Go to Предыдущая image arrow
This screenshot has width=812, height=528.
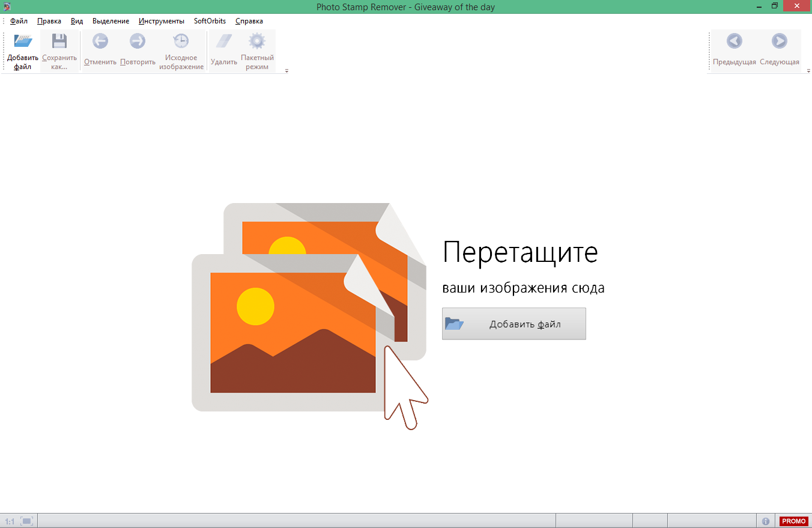[734, 41]
